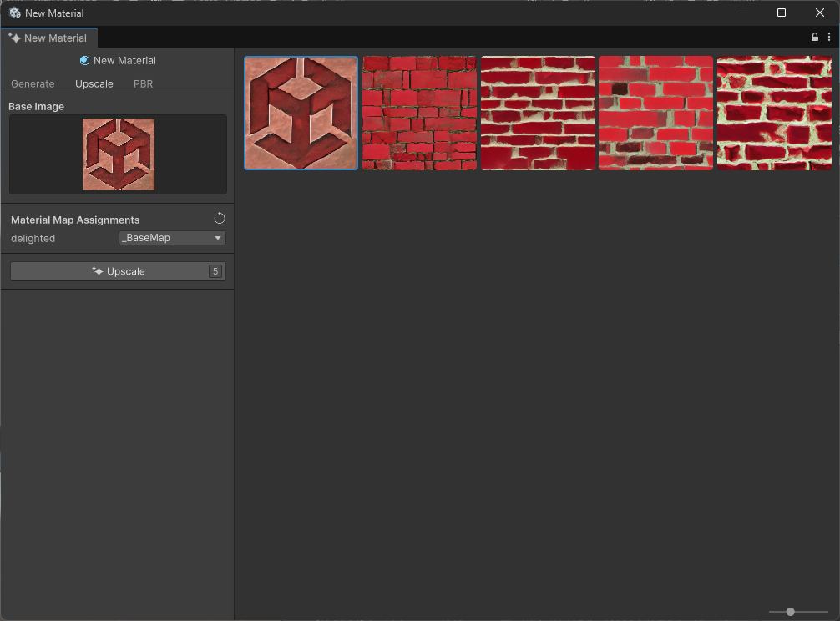The width and height of the screenshot is (840, 621).
Task: Click the Base Image preview thumbnail
Action: [x=119, y=154]
